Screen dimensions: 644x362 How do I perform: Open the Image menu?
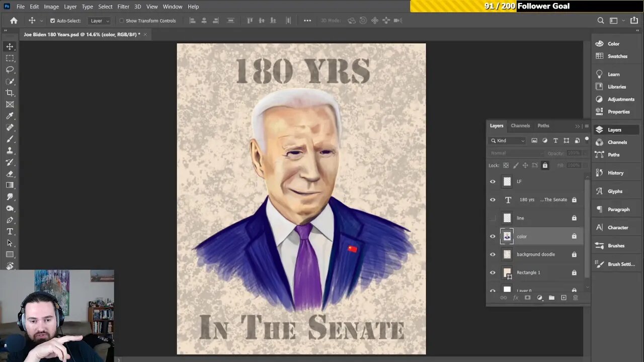point(51,7)
